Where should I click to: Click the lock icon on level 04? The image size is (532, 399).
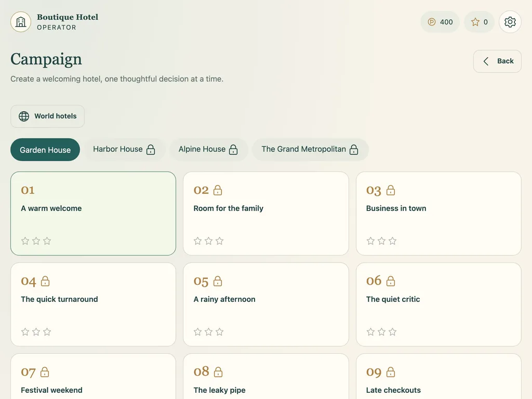45,281
